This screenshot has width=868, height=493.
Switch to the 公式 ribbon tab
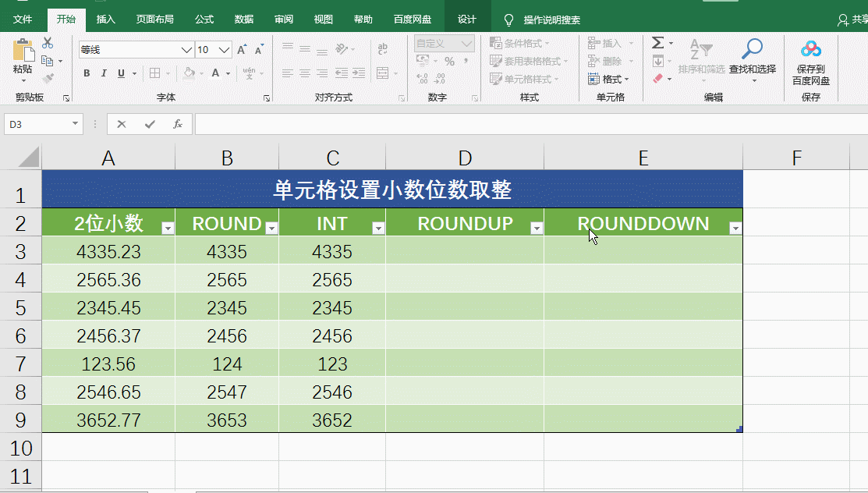tap(204, 20)
